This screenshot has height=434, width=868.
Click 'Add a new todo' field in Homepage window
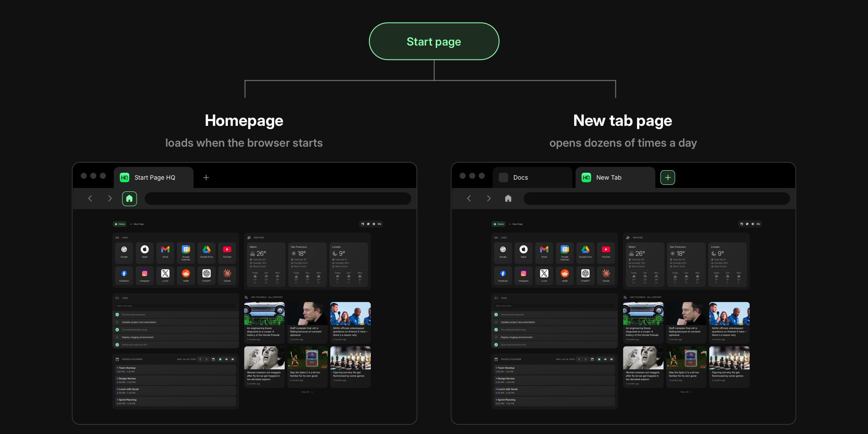pyautogui.click(x=175, y=306)
